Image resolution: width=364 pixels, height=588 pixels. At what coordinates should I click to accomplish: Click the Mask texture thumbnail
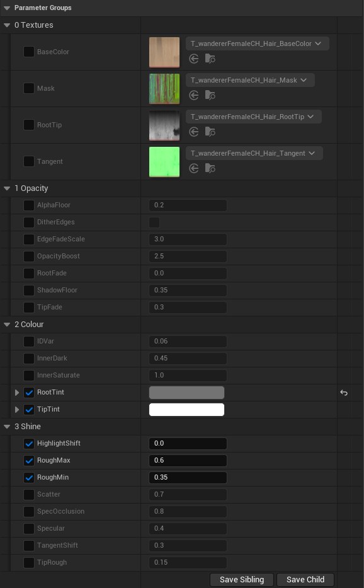pyautogui.click(x=164, y=88)
